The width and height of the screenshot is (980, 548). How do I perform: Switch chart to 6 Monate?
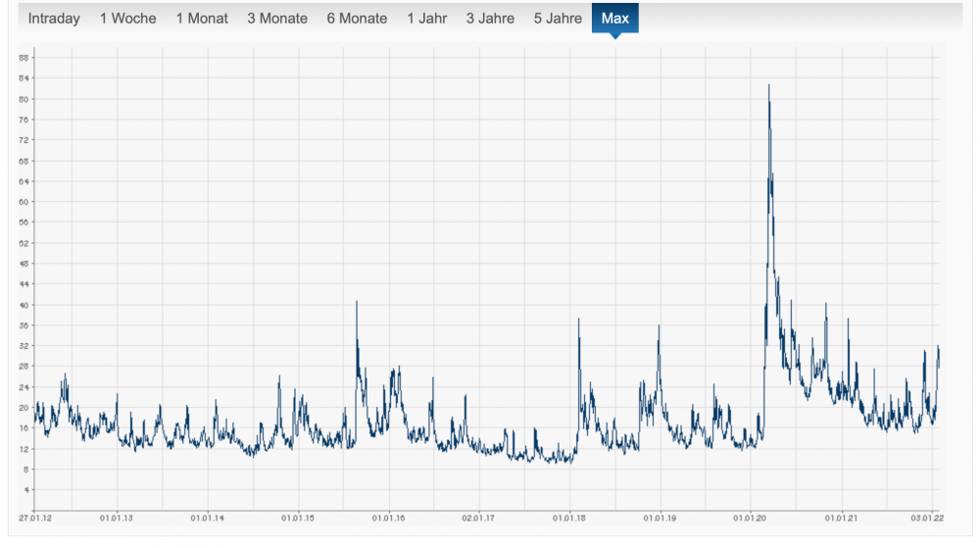pos(357,18)
